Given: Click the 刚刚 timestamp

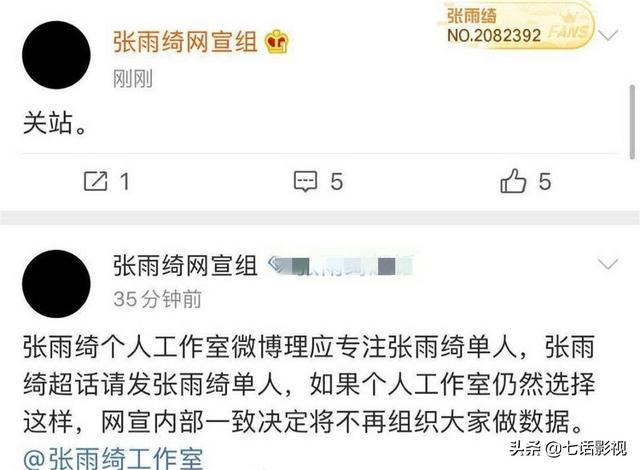Looking at the screenshot, I should 133,79.
